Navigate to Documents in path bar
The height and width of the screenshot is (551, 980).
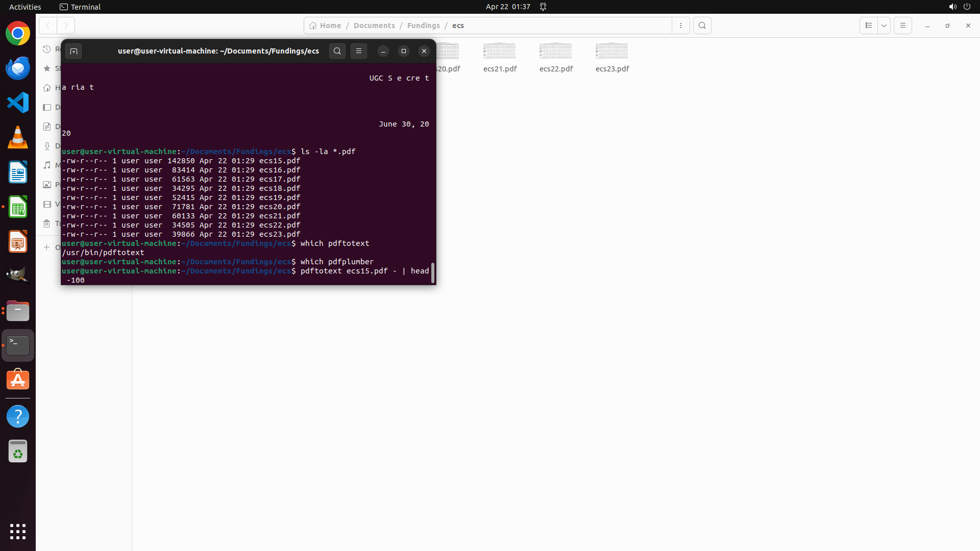click(374, 26)
